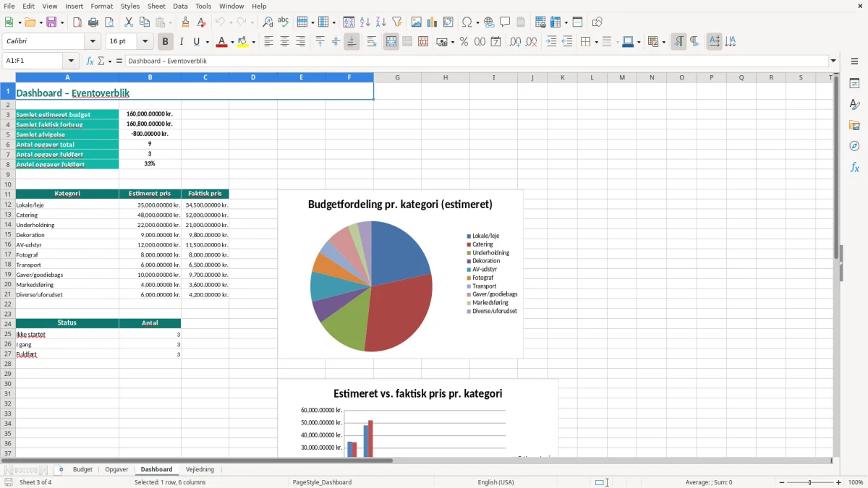Adjust the zoom slider in status bar
This screenshot has height=488, width=868.
809,482
